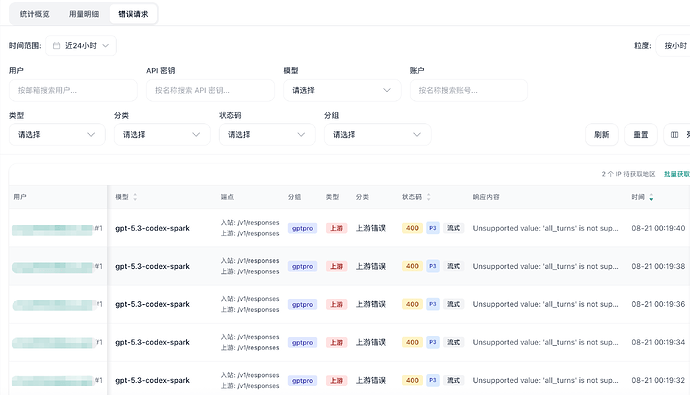Image resolution: width=690 pixels, height=395 pixels.
Task: Click blurred user cell in 00:19:40 row
Action: (x=53, y=230)
